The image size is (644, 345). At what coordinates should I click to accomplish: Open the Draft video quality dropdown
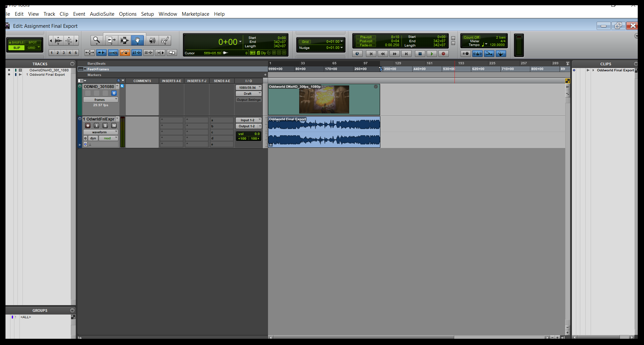249,94
